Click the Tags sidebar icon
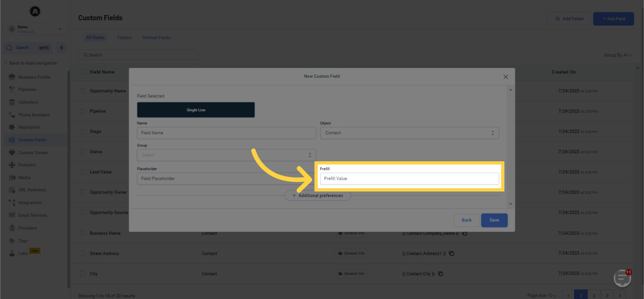Viewport: 644px width, 299px height. point(12,241)
